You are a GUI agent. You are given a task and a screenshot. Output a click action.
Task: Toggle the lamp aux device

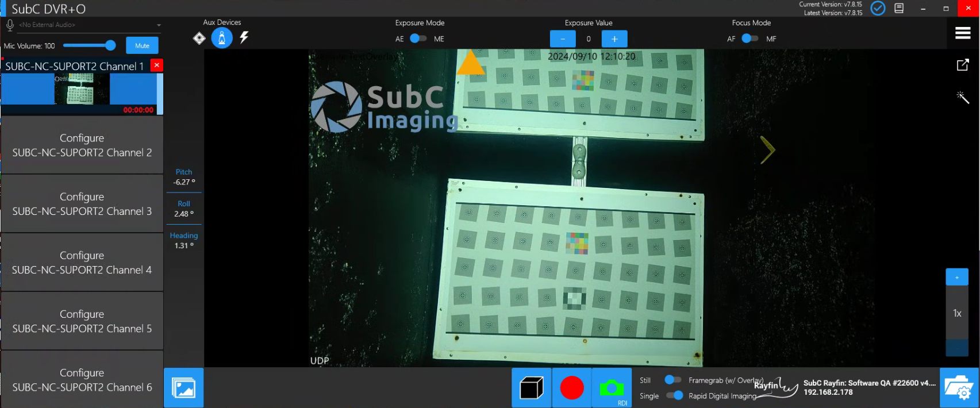tap(222, 38)
